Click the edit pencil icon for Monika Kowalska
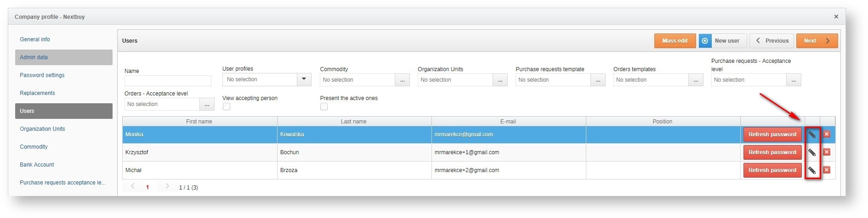The width and height of the screenshot is (868, 218). point(812,134)
